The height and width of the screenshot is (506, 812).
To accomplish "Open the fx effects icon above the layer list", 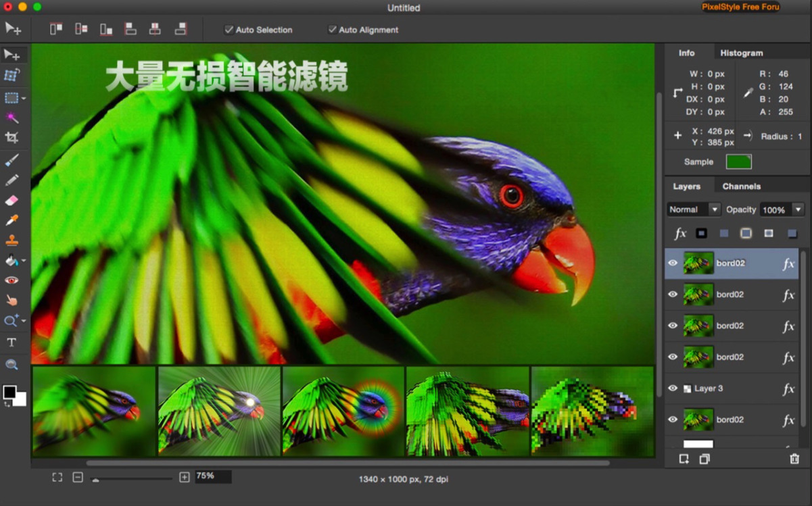I will (681, 233).
